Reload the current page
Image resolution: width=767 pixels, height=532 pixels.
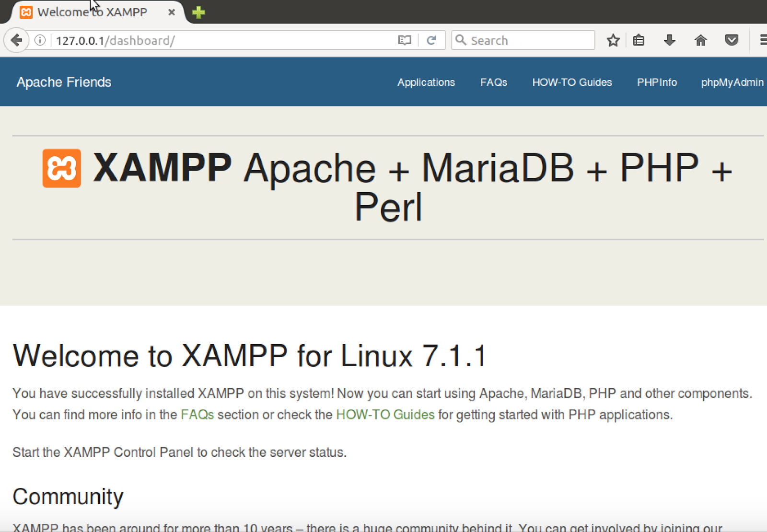pyautogui.click(x=431, y=40)
